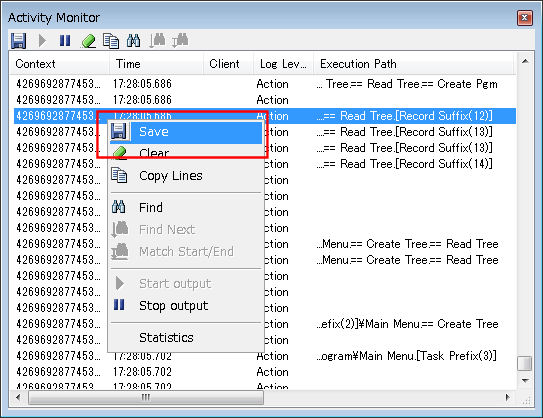Click the Find Next toolbar icon

pyautogui.click(x=157, y=41)
